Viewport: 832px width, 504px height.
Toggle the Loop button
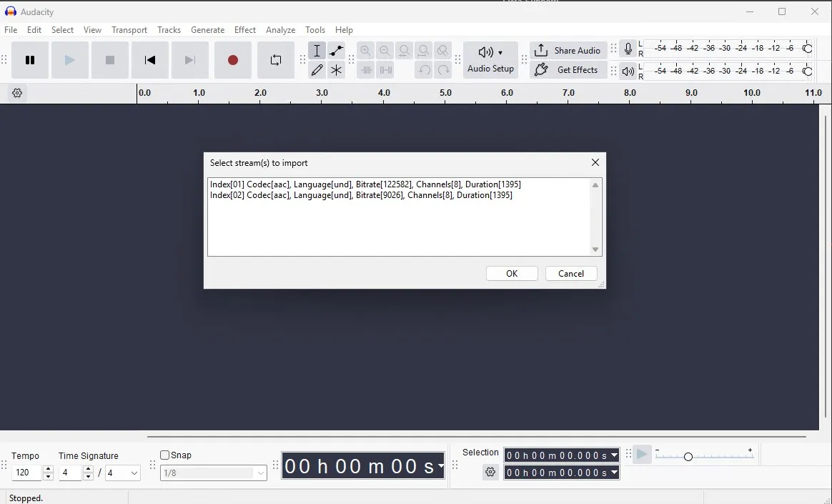(276, 60)
